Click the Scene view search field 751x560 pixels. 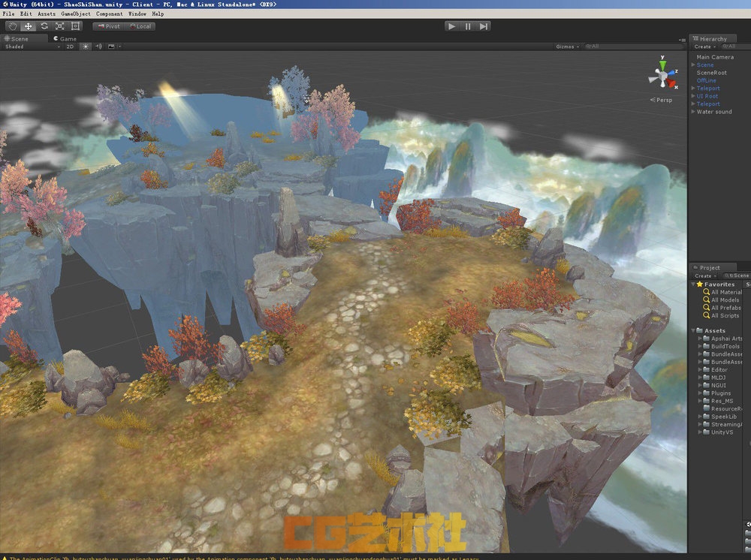632,47
